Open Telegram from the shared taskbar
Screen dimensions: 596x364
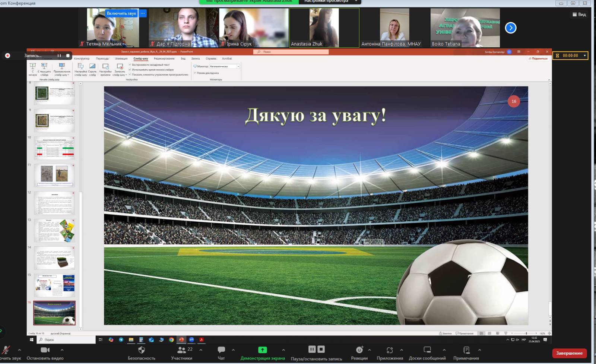[x=121, y=339]
